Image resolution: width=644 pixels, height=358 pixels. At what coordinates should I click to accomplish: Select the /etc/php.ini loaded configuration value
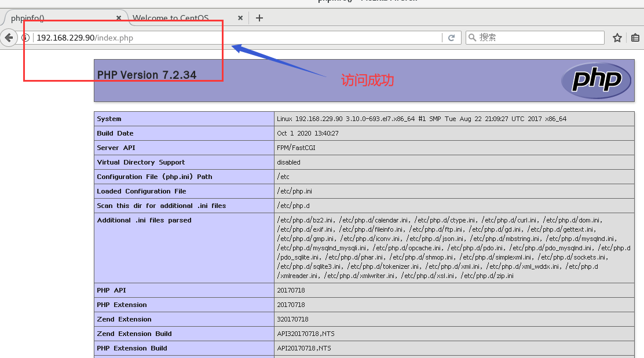[294, 191]
